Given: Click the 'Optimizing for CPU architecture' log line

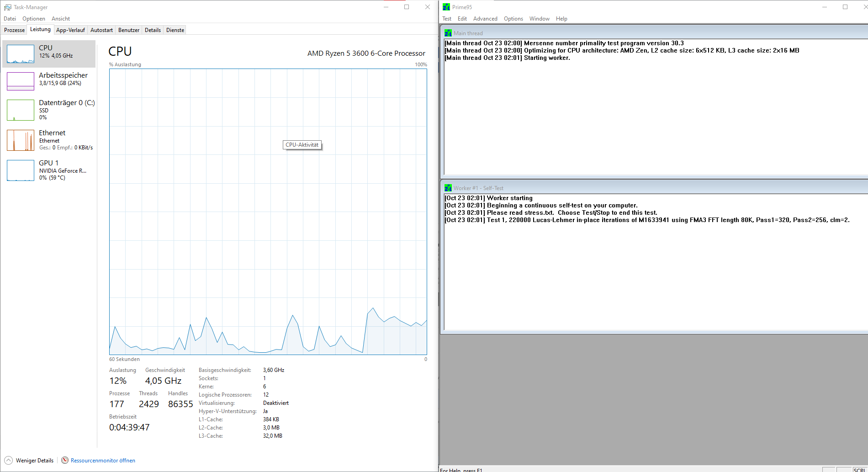Looking at the screenshot, I should coord(622,51).
